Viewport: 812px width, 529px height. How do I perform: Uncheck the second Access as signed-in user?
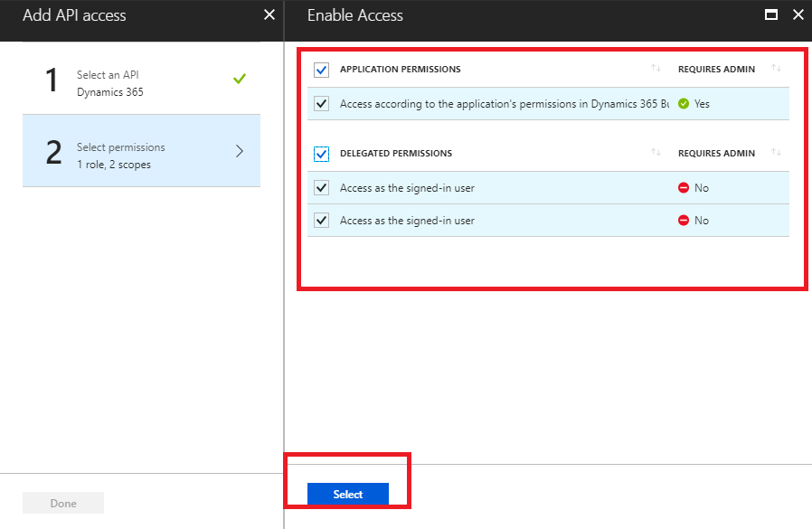click(x=321, y=221)
